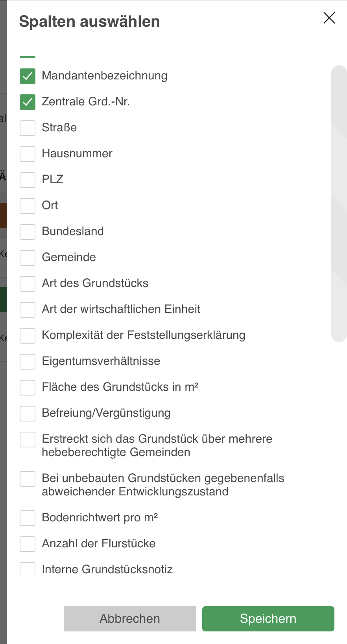
Task: Enable Art der wirtschaftlichen Einheit column
Action: [x=28, y=310]
